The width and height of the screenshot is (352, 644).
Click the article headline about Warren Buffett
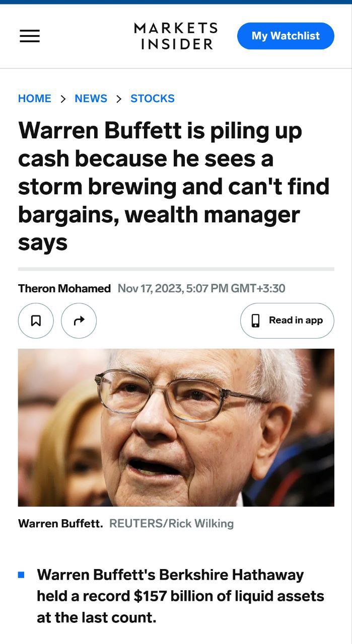coord(174,187)
